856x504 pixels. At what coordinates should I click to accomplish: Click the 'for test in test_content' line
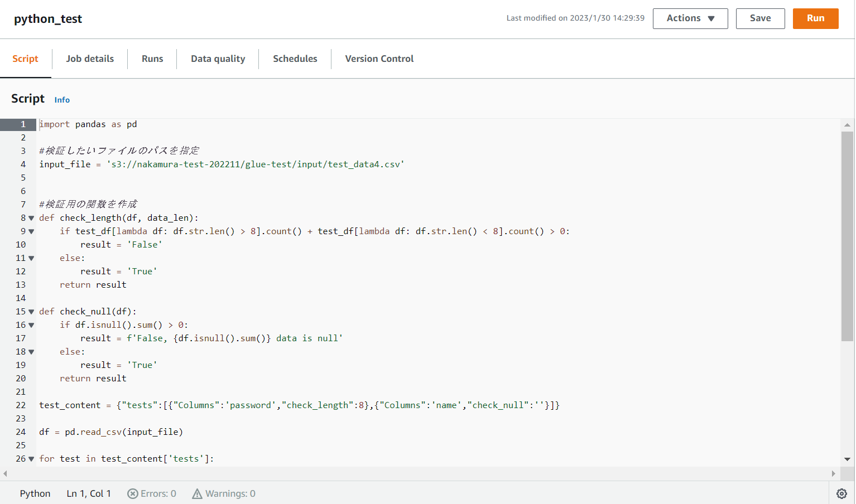(127, 459)
